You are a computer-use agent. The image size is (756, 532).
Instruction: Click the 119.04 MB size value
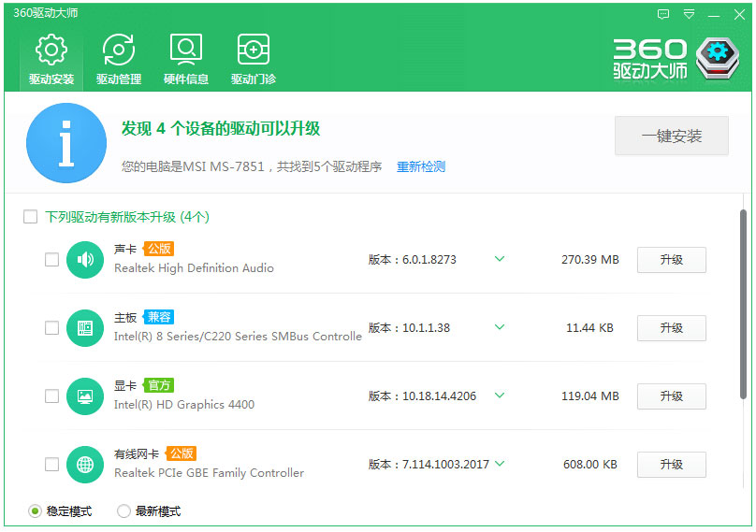[590, 396]
